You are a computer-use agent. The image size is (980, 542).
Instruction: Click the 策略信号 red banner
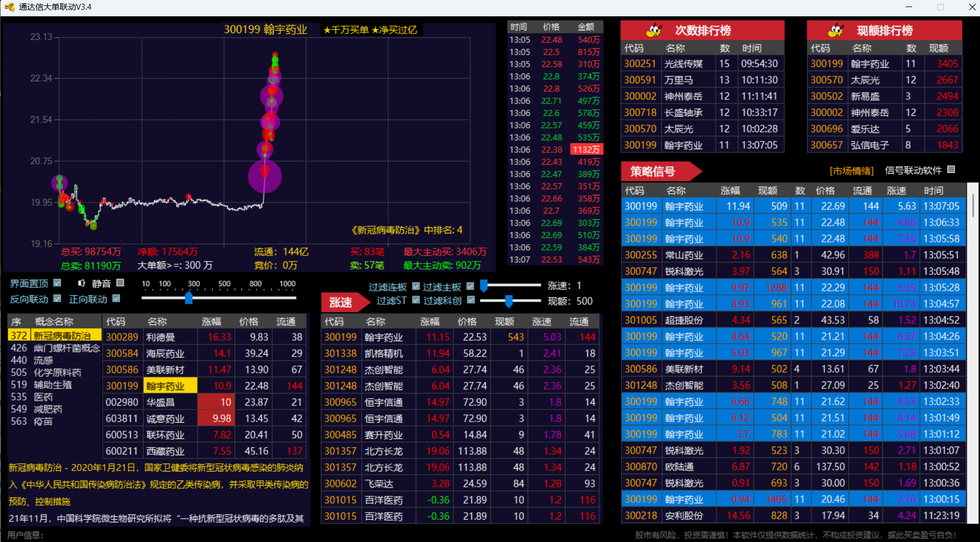(661, 171)
